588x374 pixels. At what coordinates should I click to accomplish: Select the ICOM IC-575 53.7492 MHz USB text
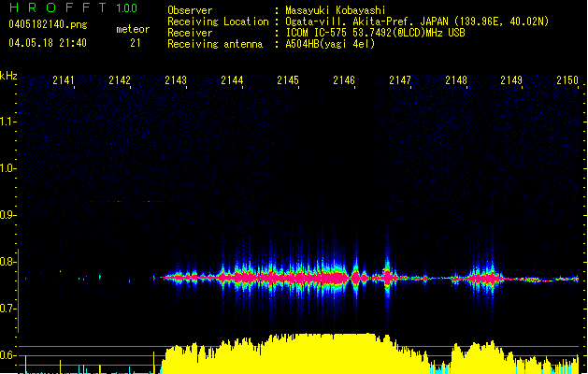[376, 33]
